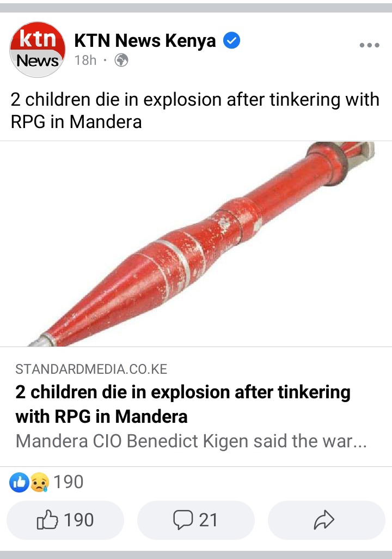392x559 pixels.
Task: Click the Mandera CIO Benedict Kigen snippet
Action: pos(191,441)
